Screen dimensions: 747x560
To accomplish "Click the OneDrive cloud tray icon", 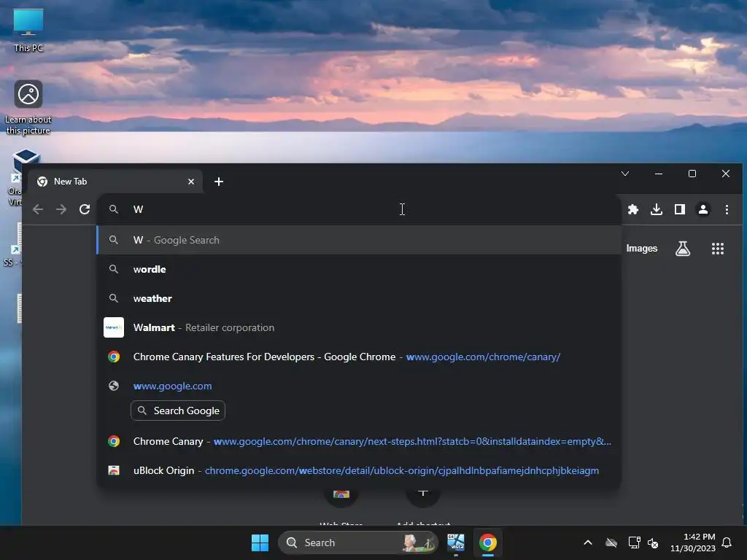I will pos(611,542).
